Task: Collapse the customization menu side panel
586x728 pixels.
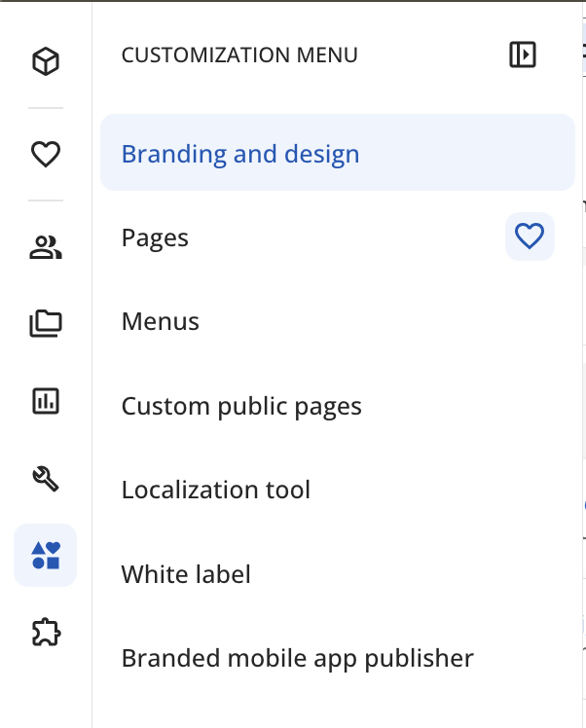Action: point(523,55)
